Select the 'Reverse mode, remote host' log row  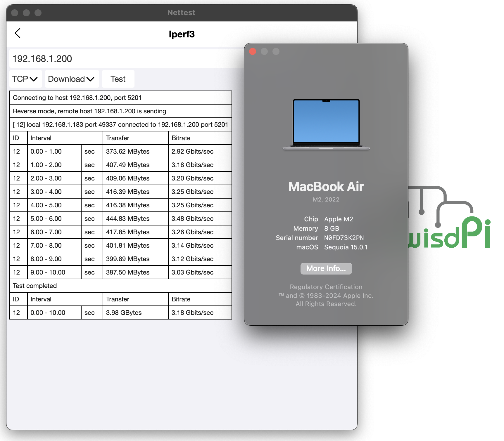121,111
